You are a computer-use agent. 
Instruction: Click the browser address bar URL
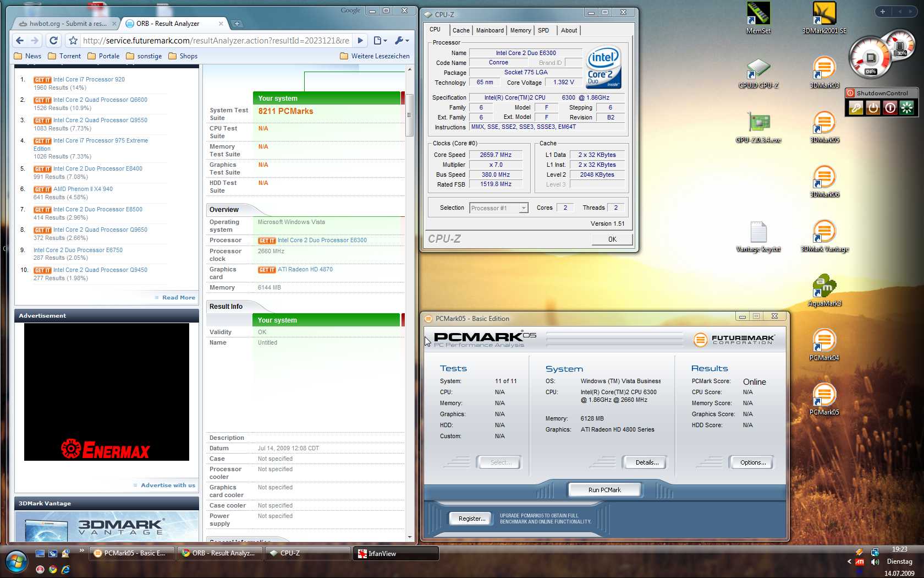[x=216, y=40]
